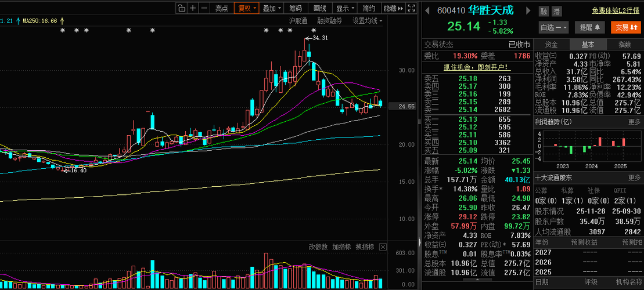Click the 沪股通 label

tap(298, 21)
